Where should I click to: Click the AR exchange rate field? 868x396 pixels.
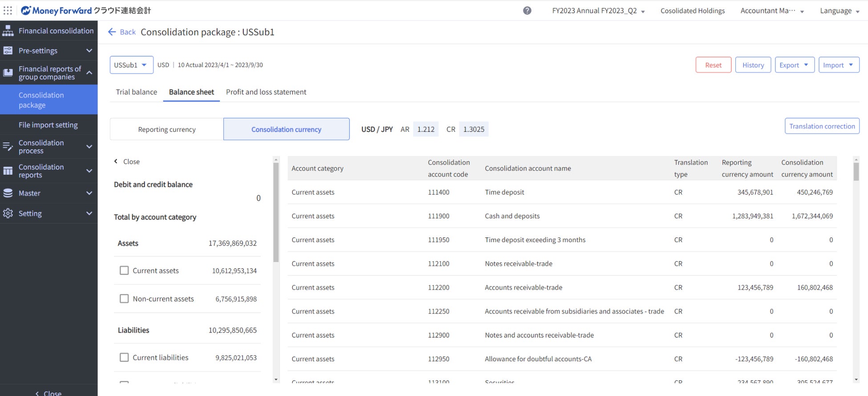[x=426, y=129]
